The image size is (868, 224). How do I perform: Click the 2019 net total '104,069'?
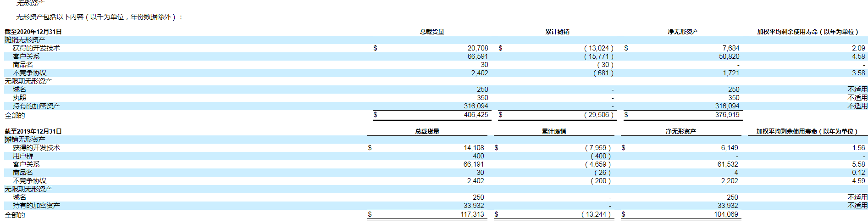tap(726, 214)
